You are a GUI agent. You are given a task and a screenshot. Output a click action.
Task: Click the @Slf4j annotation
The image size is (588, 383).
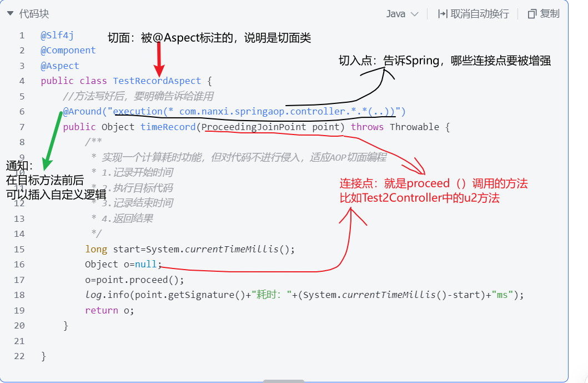57,36
